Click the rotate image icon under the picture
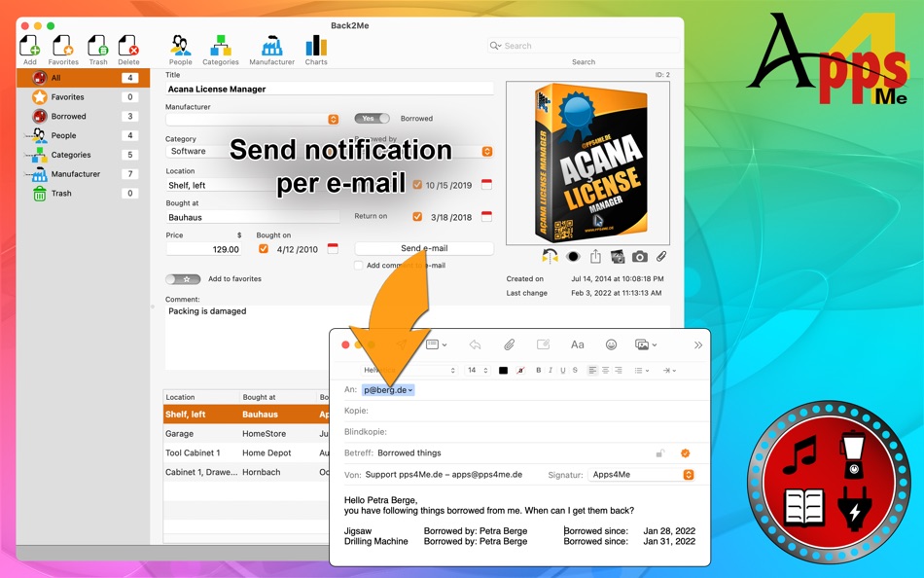This screenshot has height=578, width=924. click(550, 257)
